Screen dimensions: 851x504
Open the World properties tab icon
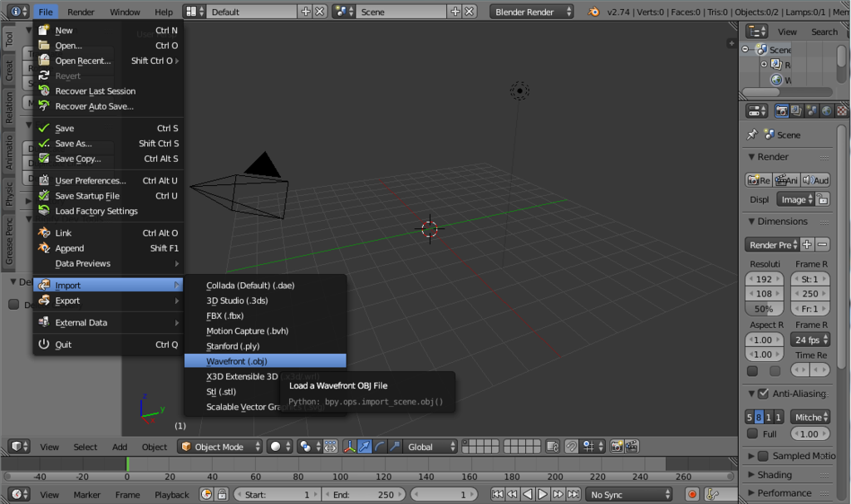pyautogui.click(x=827, y=110)
